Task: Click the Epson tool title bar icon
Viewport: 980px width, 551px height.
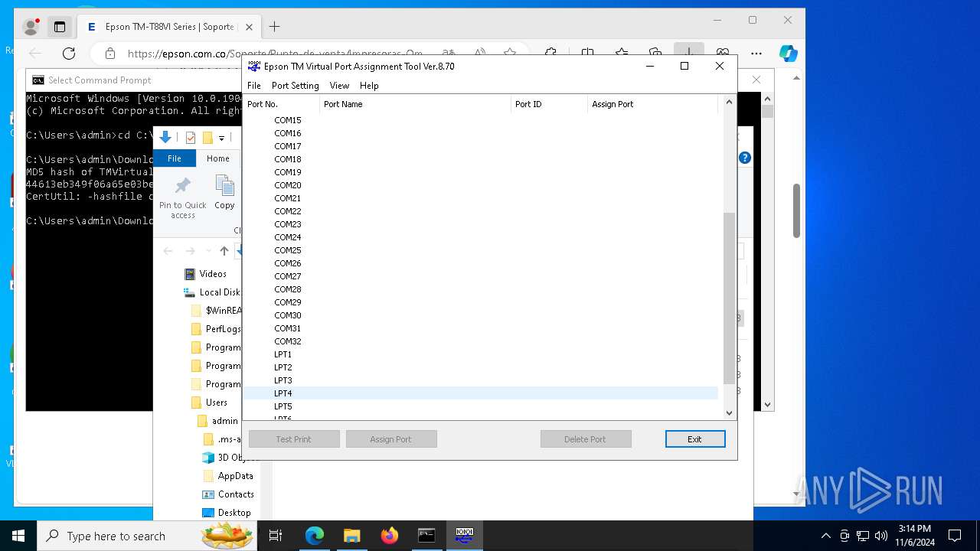Action: point(254,67)
